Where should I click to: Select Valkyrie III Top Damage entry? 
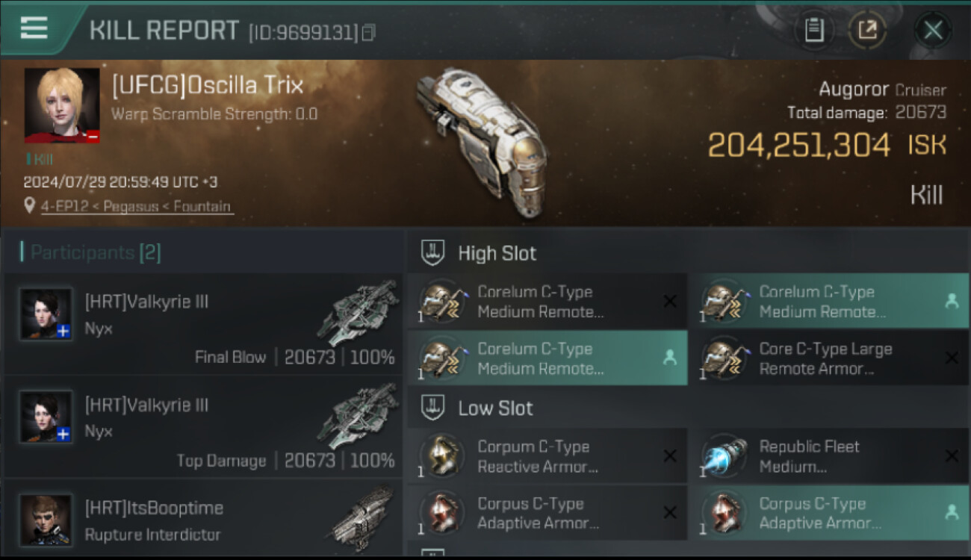pyautogui.click(x=203, y=426)
